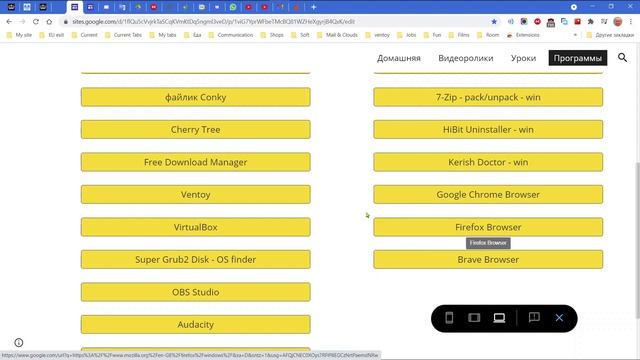Open the My site bookmark folder
The height and width of the screenshot is (360, 640).
click(x=19, y=35)
